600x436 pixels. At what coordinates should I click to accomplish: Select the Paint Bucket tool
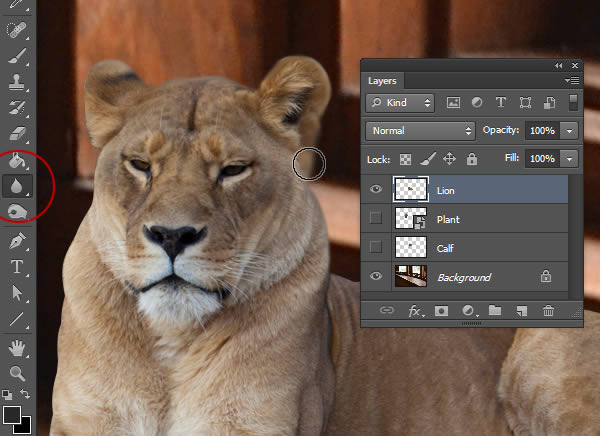tap(16, 160)
